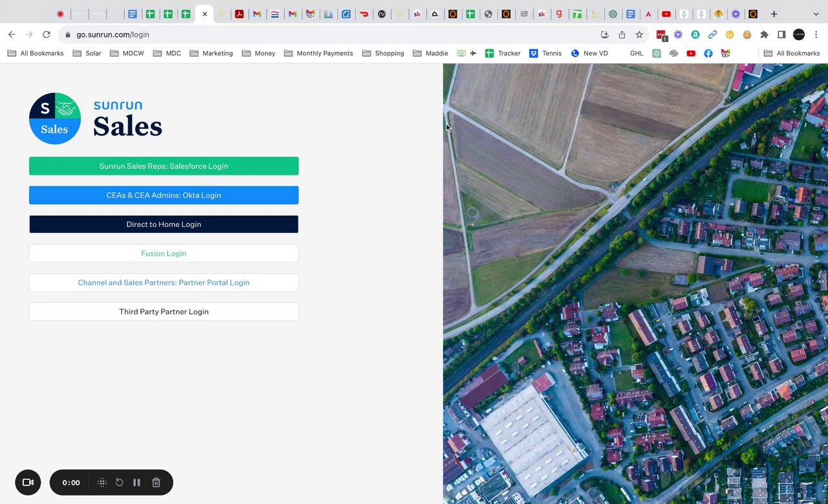Image resolution: width=828 pixels, height=504 pixels.
Task: Reload the current page
Action: click(x=47, y=34)
